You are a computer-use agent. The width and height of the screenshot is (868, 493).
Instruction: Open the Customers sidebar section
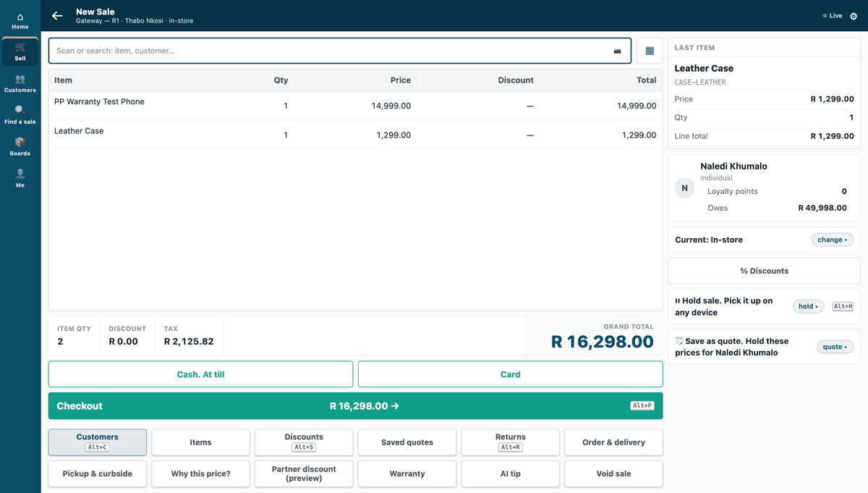20,84
